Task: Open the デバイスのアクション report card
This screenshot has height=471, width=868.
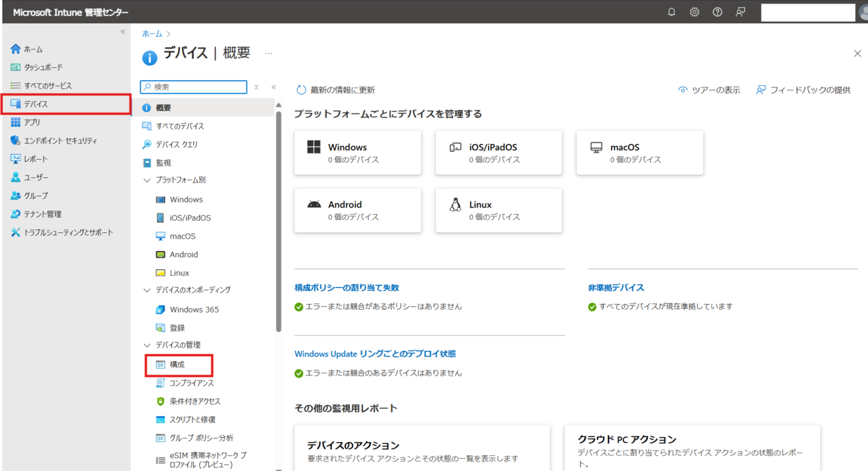Action: tap(422, 448)
